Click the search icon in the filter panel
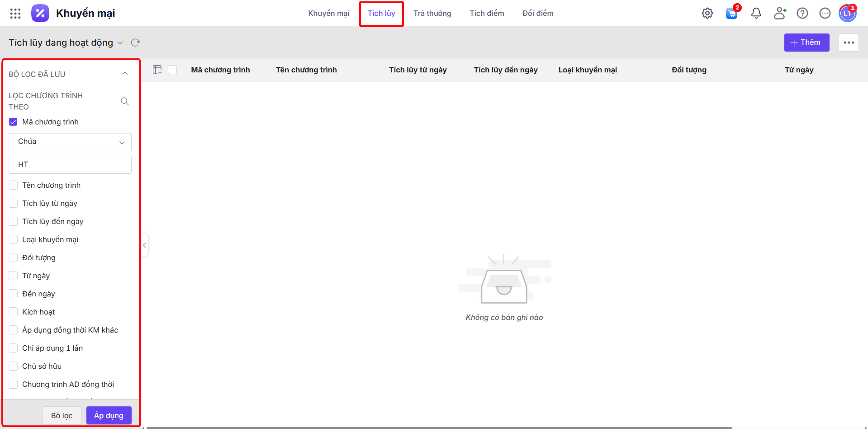Image resolution: width=868 pixels, height=429 pixels. point(125,101)
